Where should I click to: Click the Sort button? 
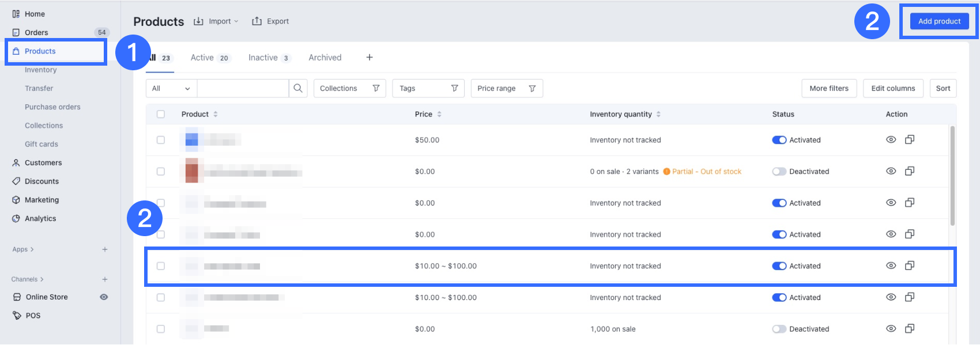pyautogui.click(x=943, y=88)
